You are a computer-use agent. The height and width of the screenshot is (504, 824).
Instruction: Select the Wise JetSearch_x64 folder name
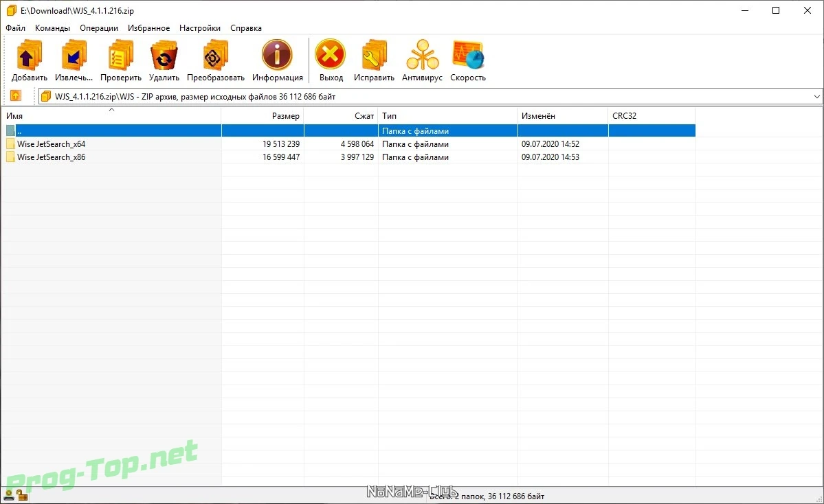tap(51, 144)
